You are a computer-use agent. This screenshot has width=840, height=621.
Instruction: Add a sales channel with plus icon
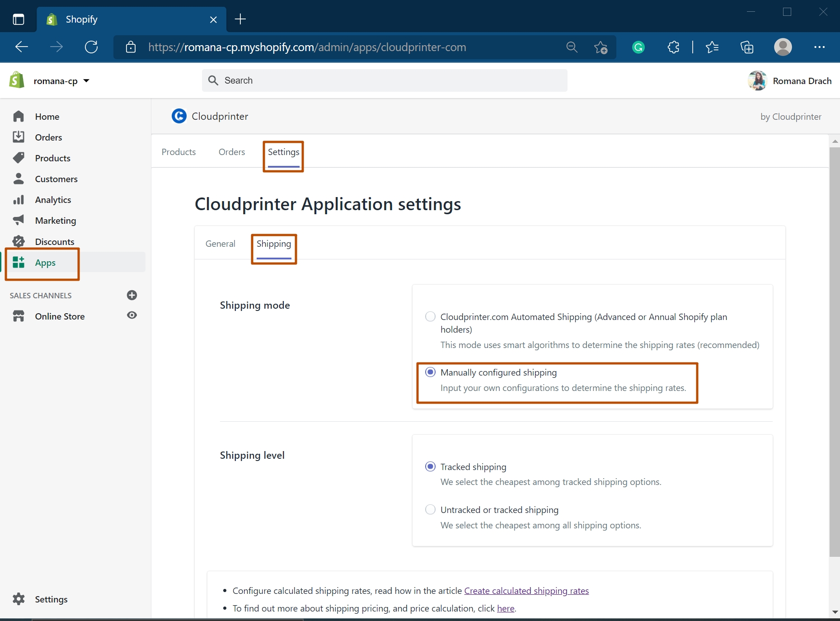[x=132, y=295]
